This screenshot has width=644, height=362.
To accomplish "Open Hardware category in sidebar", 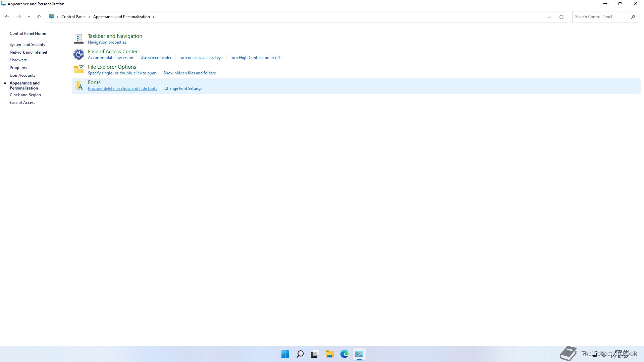I will (18, 60).
